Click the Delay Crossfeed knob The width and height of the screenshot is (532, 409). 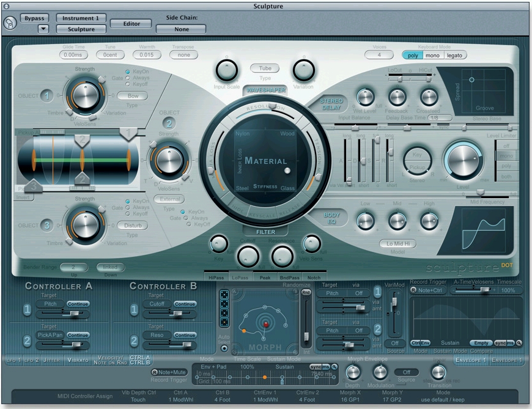(429, 97)
